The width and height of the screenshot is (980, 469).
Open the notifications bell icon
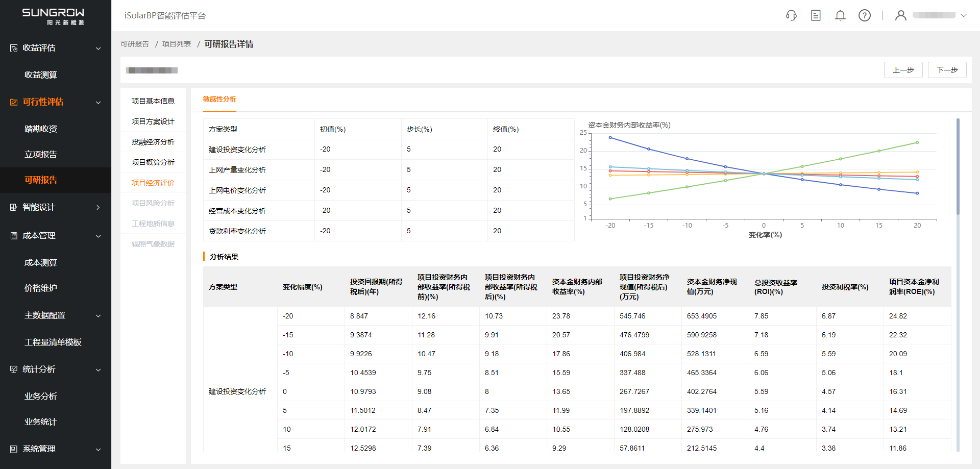click(840, 15)
